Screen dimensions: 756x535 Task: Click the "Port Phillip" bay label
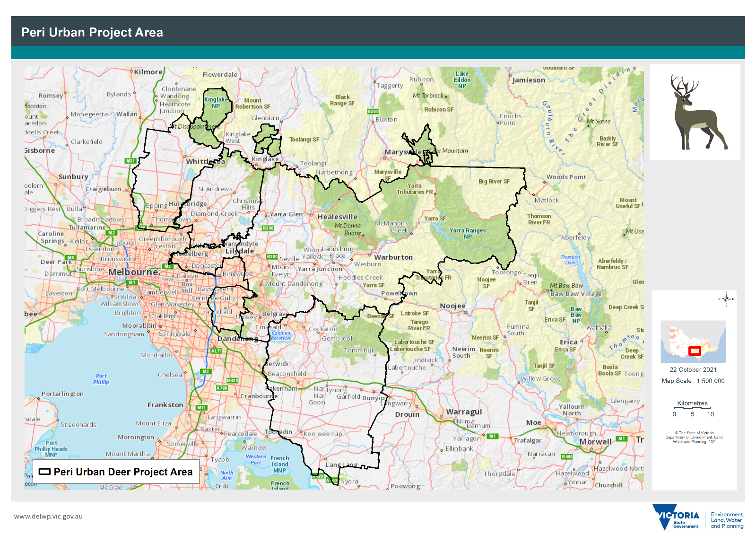pyautogui.click(x=101, y=379)
